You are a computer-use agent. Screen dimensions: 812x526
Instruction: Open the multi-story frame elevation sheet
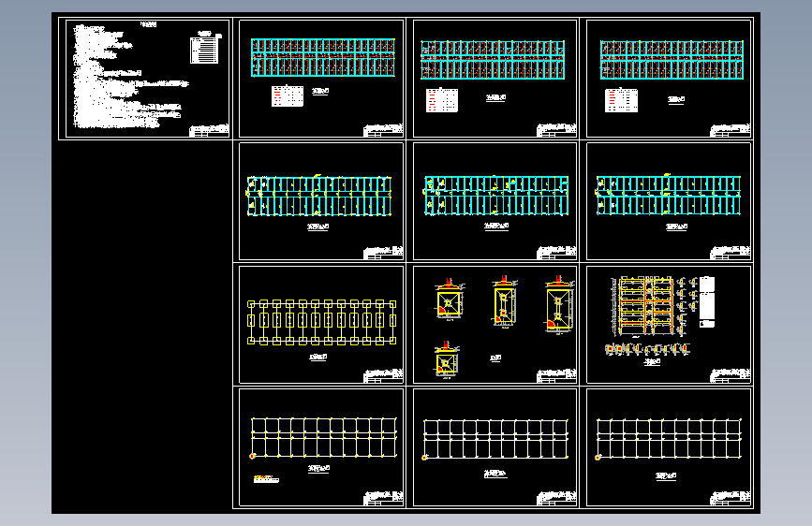point(669,324)
